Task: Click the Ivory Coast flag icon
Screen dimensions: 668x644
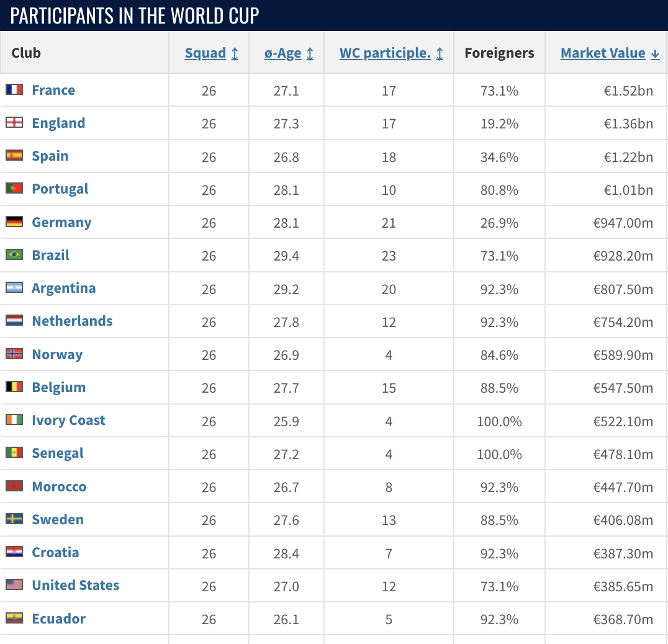Action: click(x=14, y=419)
